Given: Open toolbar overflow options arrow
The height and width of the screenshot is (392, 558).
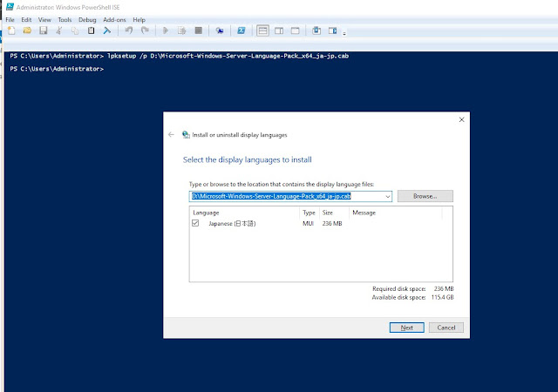Looking at the screenshot, I should pos(344,34).
